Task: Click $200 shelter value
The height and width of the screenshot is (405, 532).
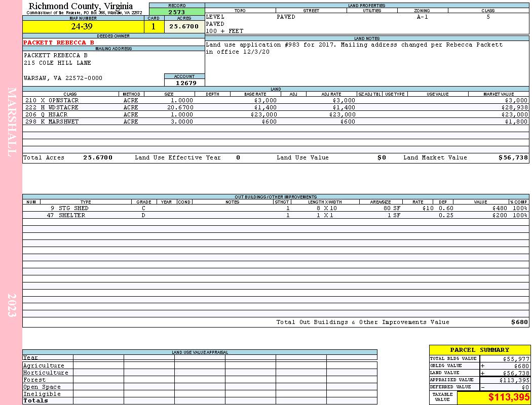Action: click(x=500, y=215)
